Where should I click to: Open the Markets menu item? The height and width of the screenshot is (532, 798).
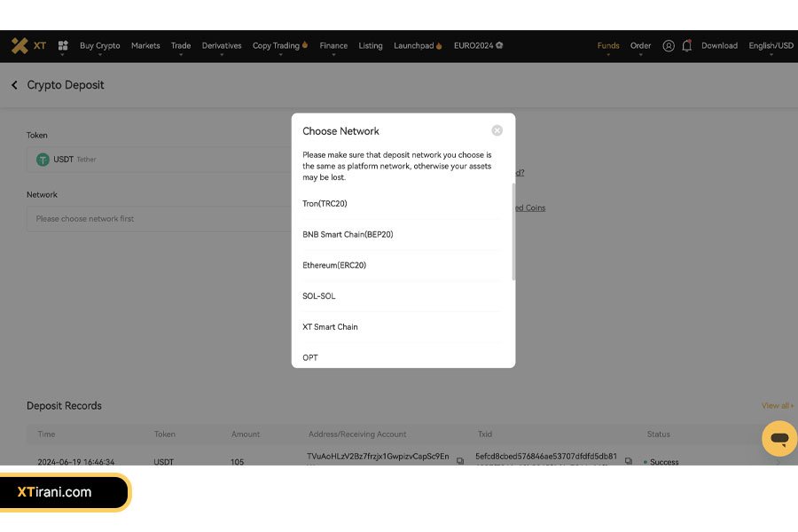click(145, 46)
